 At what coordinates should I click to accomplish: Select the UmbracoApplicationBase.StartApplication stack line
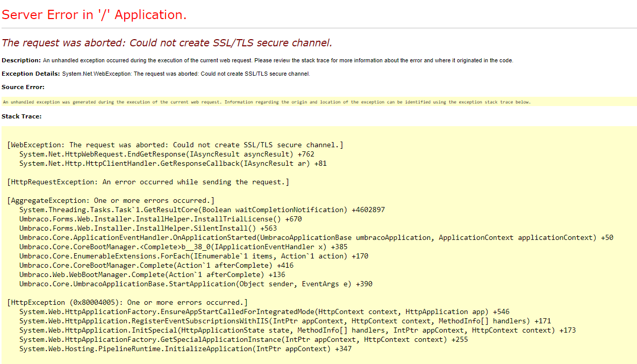coord(196,284)
